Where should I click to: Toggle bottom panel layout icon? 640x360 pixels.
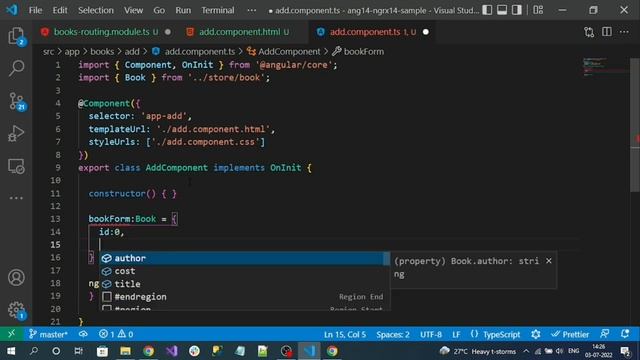[502, 10]
